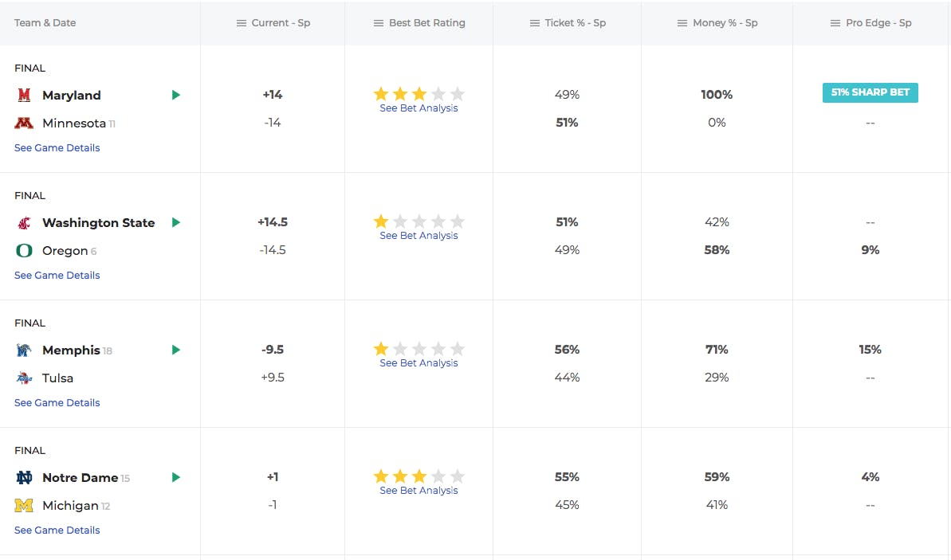Open See Bet Analysis for Memphis-Tulsa

(x=419, y=363)
